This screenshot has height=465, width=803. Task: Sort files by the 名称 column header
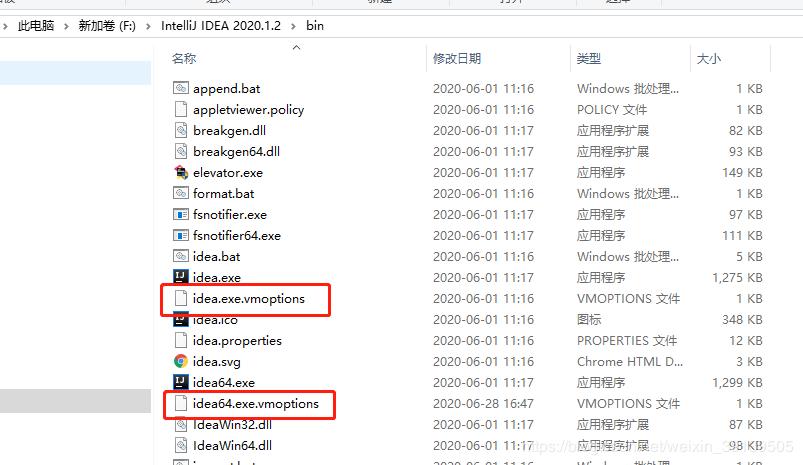point(184,58)
